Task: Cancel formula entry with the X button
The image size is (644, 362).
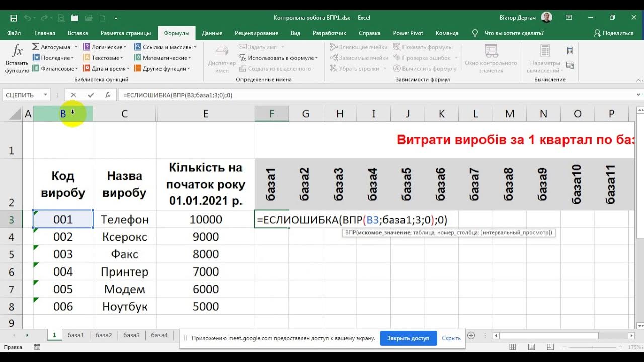Action: [73, 95]
